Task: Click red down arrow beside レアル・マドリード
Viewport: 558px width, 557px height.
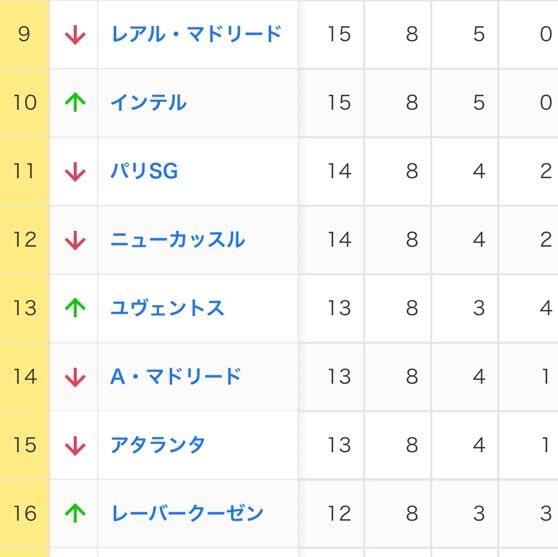Action: click(x=75, y=35)
